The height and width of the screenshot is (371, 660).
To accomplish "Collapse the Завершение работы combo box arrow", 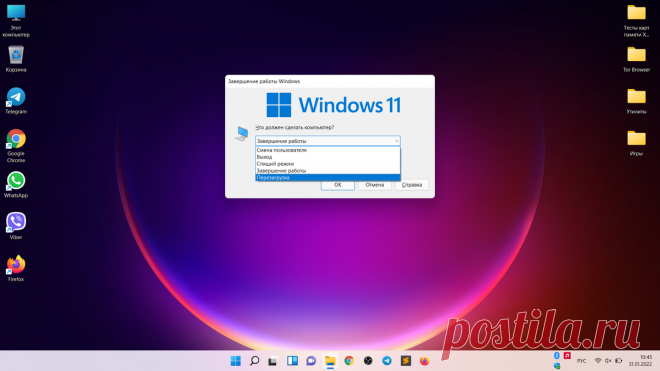I will click(396, 141).
